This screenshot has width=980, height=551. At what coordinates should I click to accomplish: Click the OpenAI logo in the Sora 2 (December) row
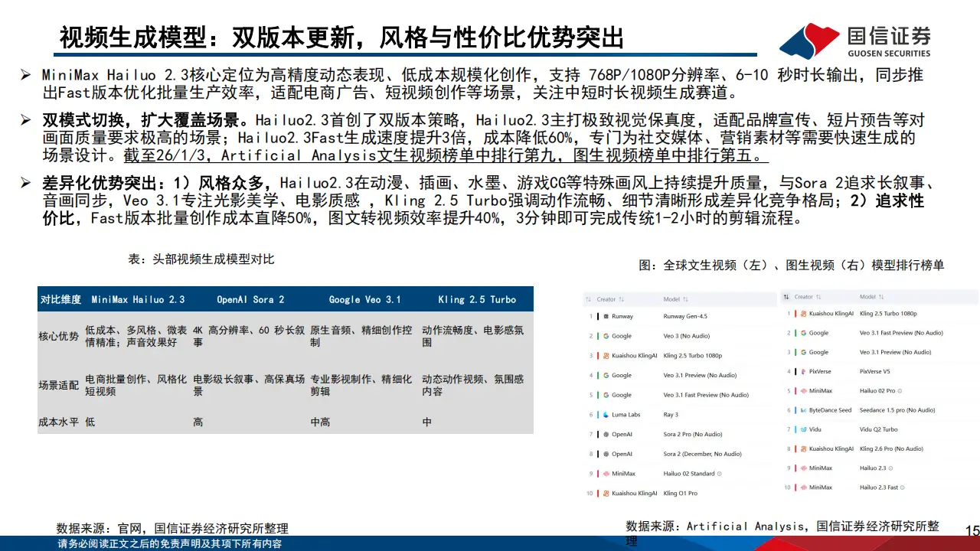(606, 454)
